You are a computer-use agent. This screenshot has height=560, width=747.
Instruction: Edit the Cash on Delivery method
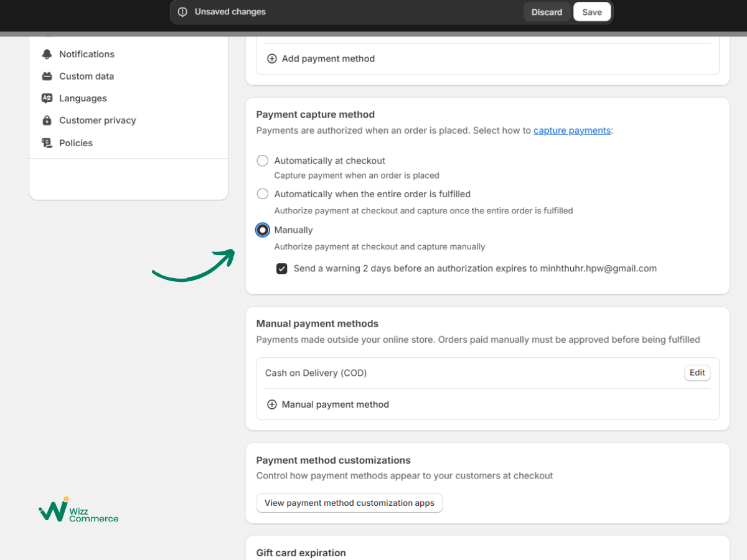(x=697, y=373)
